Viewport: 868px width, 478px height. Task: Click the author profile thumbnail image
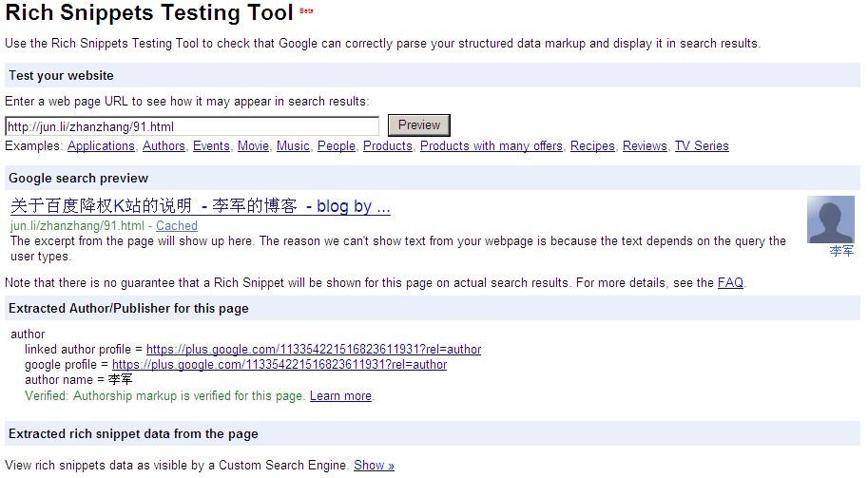click(830, 220)
